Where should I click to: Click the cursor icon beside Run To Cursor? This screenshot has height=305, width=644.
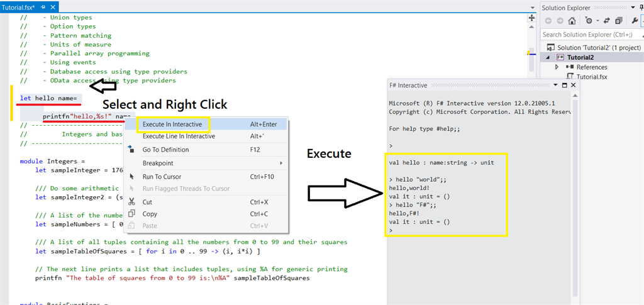click(132, 177)
